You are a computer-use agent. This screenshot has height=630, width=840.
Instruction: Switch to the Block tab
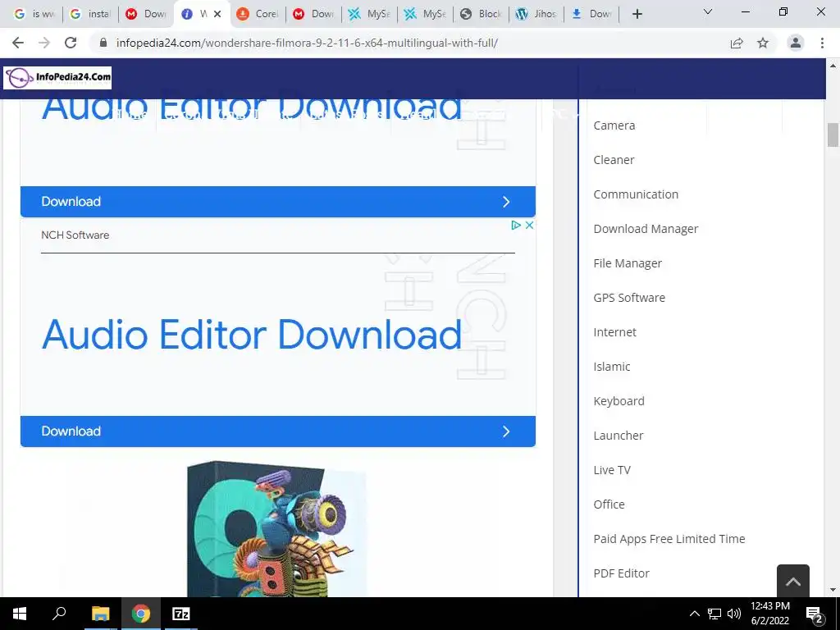tap(481, 15)
